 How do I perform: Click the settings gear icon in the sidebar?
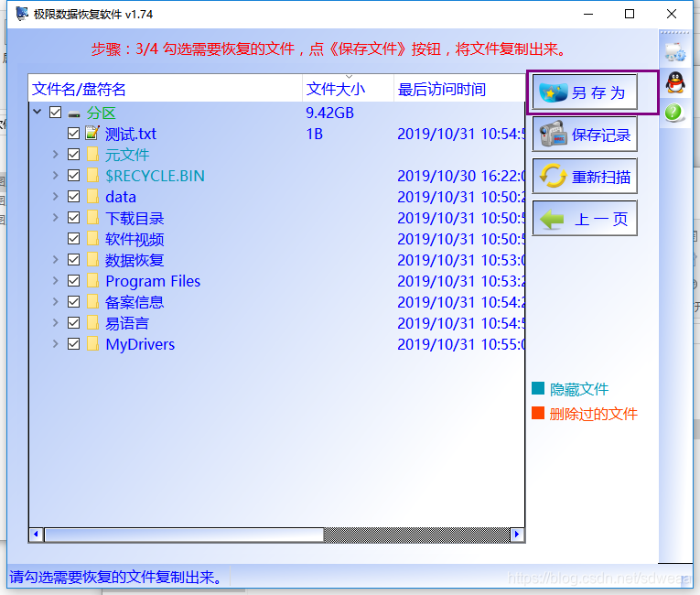click(x=674, y=52)
